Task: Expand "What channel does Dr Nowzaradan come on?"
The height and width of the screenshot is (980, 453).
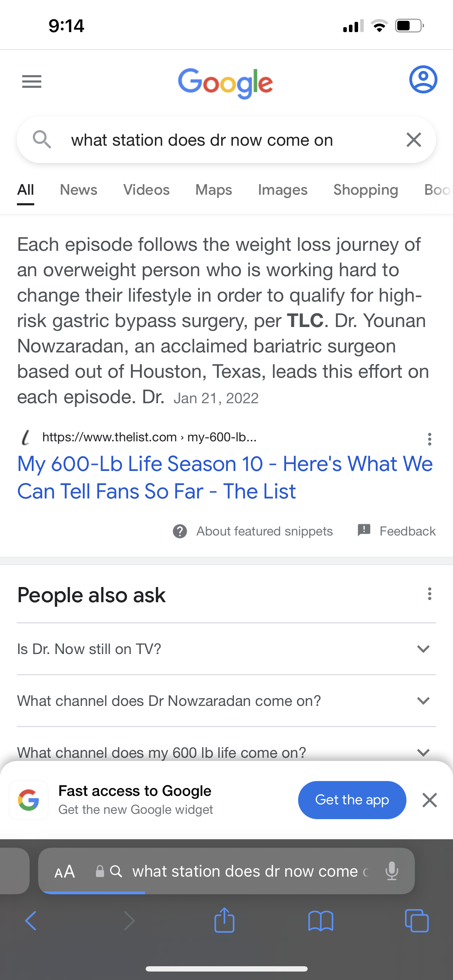Action: point(226,701)
